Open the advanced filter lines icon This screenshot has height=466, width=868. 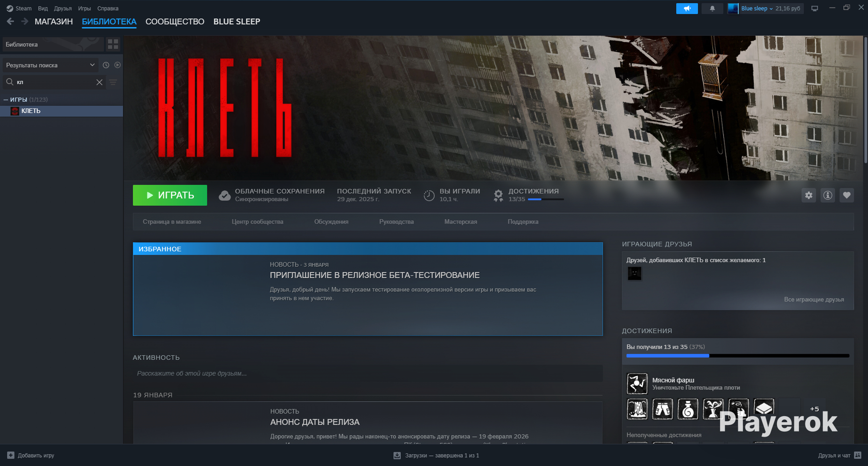113,82
